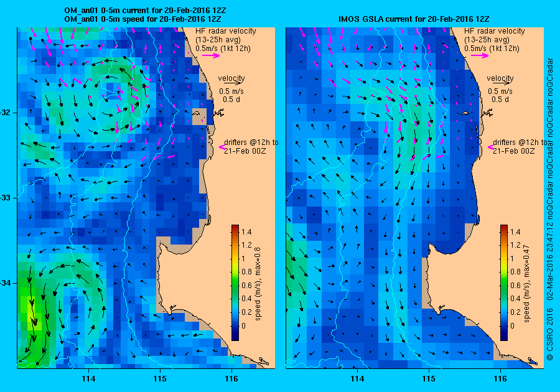Click the bright green high-speed patch in left map
Screen dimensions: 560x392
(x=32, y=314)
